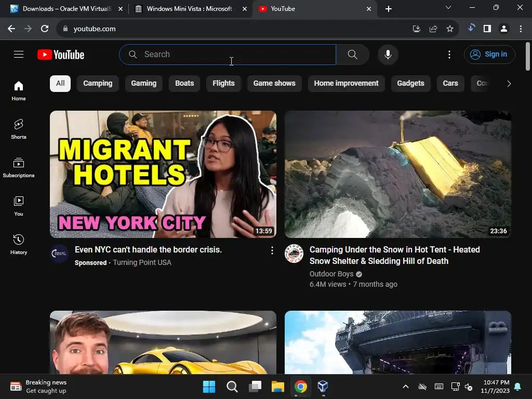Open the You section in sidebar
Viewport: 532px width, 399px height.
(x=19, y=206)
